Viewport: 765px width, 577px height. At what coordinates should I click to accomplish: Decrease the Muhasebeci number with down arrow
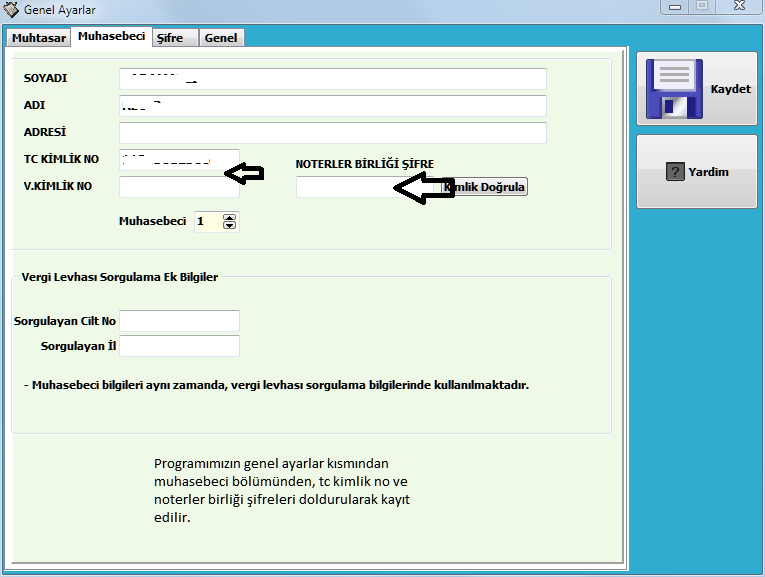[230, 226]
